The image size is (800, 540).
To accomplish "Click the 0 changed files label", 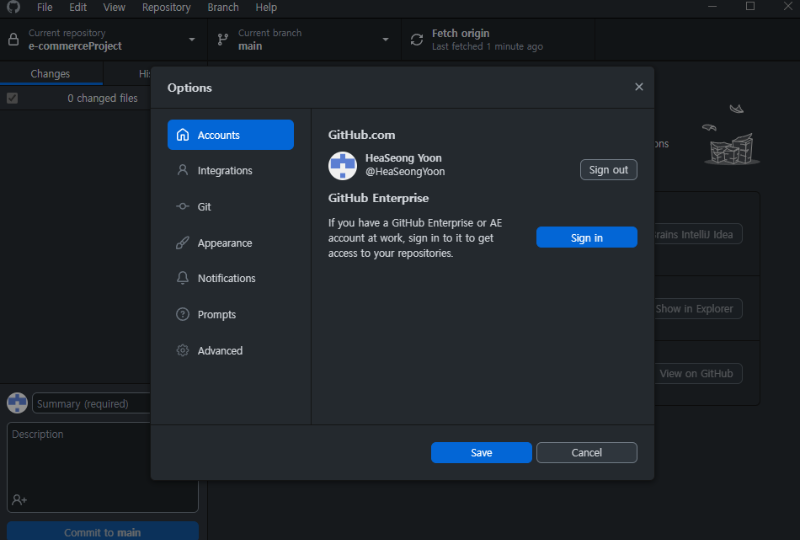I will click(103, 98).
